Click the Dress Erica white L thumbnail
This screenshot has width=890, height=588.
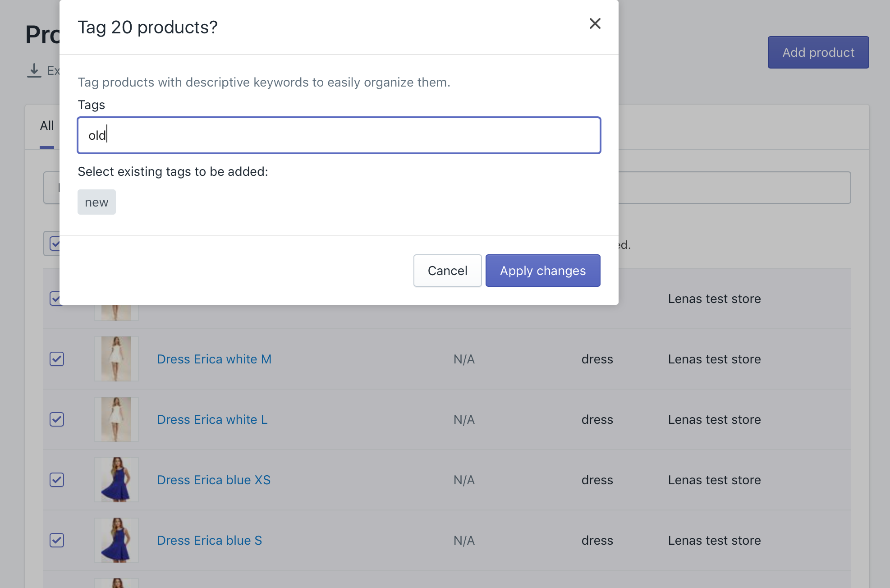click(x=116, y=419)
